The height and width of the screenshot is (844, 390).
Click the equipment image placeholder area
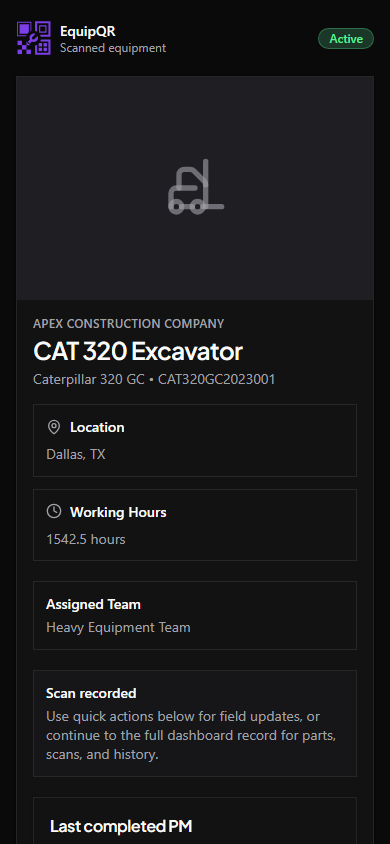pyautogui.click(x=195, y=188)
